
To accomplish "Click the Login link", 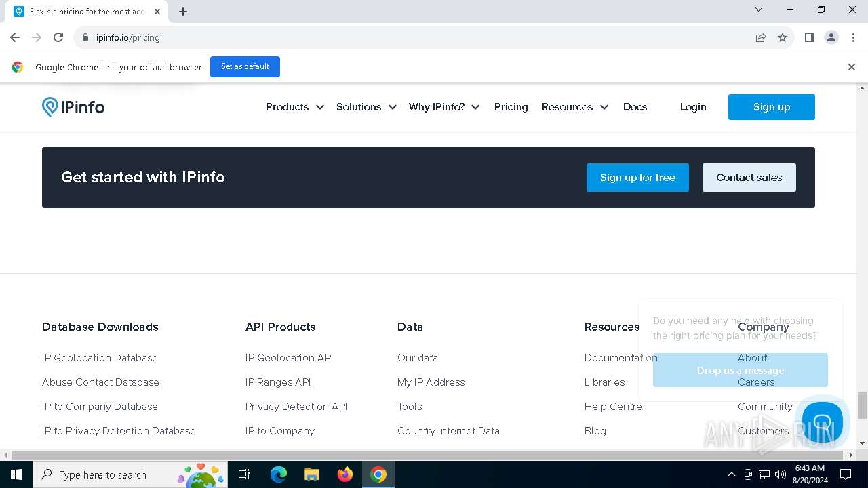I will pos(693,107).
